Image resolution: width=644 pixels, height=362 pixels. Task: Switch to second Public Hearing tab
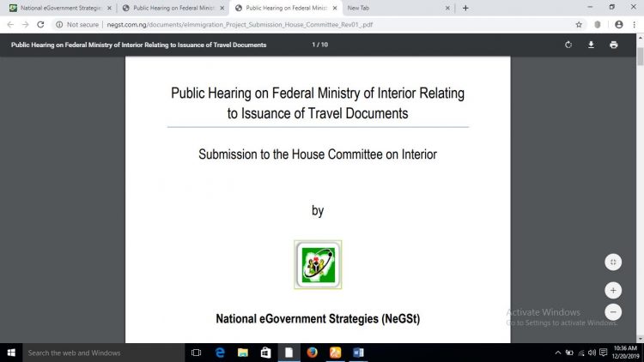point(173,8)
